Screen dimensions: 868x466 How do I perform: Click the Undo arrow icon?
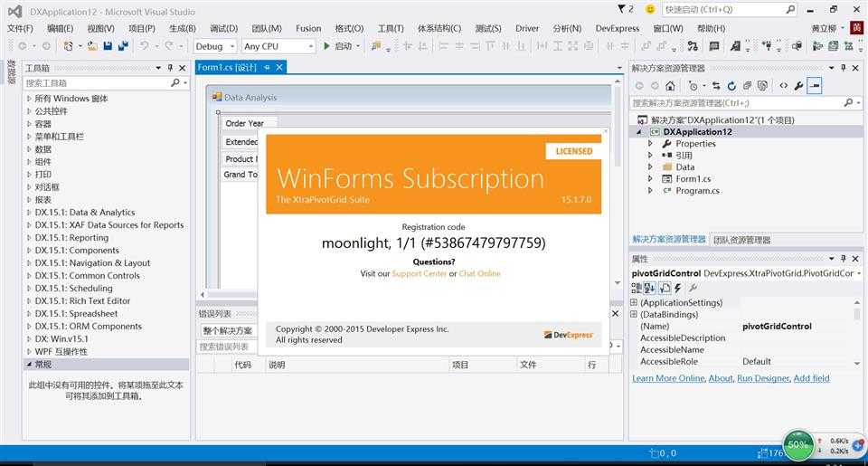point(144,46)
